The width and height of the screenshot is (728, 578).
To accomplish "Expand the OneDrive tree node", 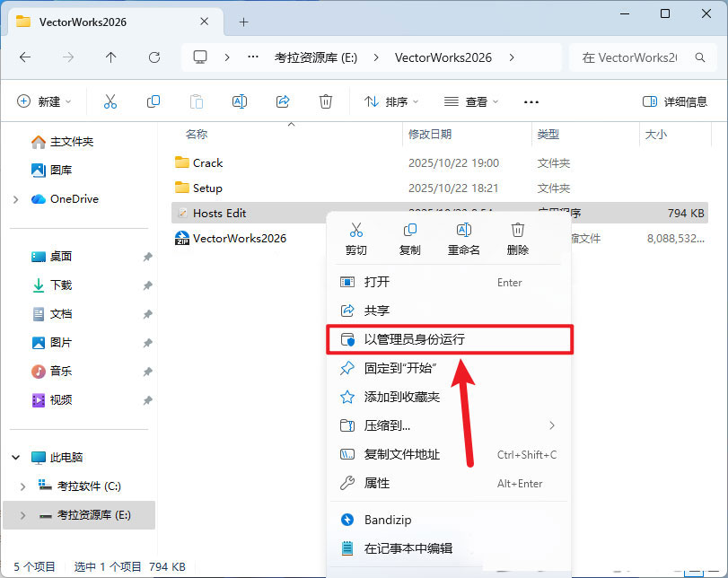I will pos(16,199).
